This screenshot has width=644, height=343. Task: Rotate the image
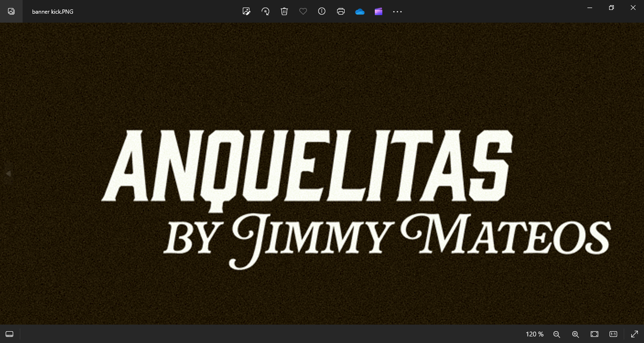[x=265, y=11]
